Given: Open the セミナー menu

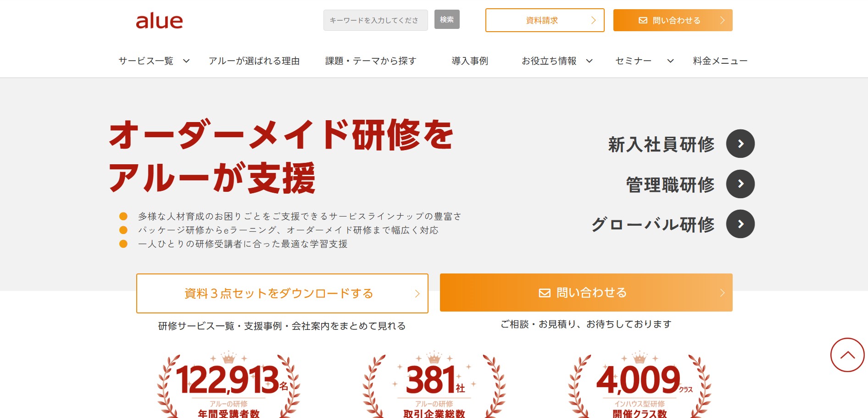Looking at the screenshot, I should [634, 61].
